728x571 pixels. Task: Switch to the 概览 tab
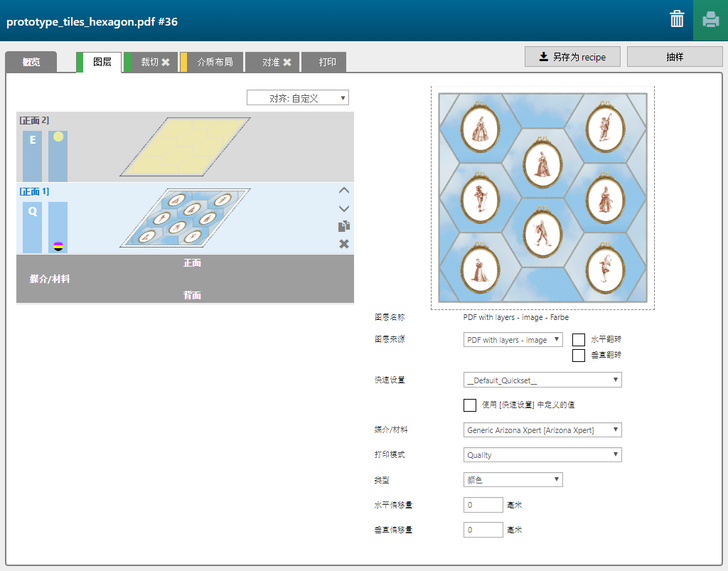click(x=31, y=62)
